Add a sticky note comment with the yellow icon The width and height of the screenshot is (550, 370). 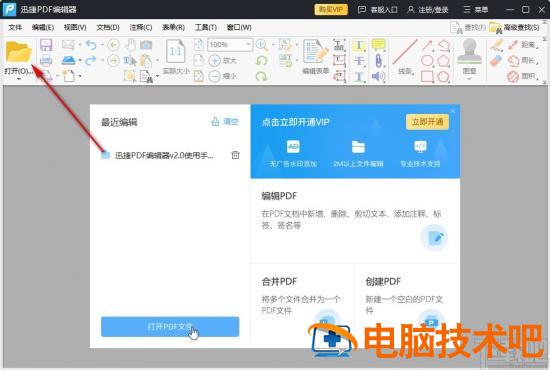coord(378,45)
